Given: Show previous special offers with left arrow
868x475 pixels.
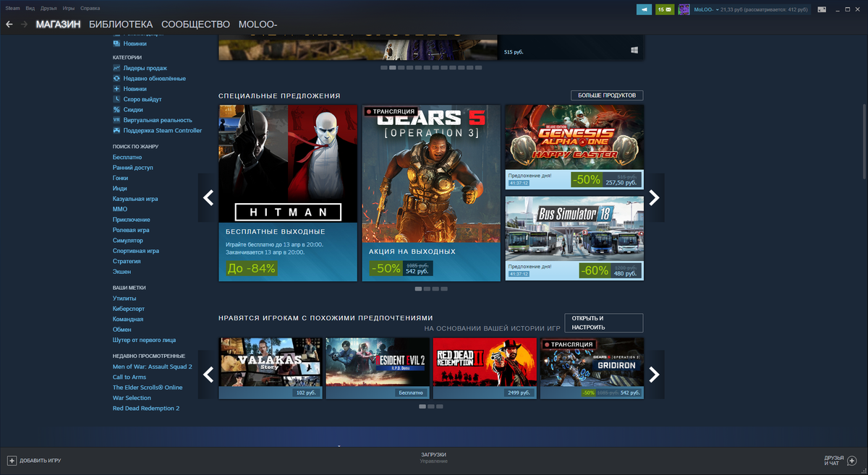Looking at the screenshot, I should pos(208,197).
